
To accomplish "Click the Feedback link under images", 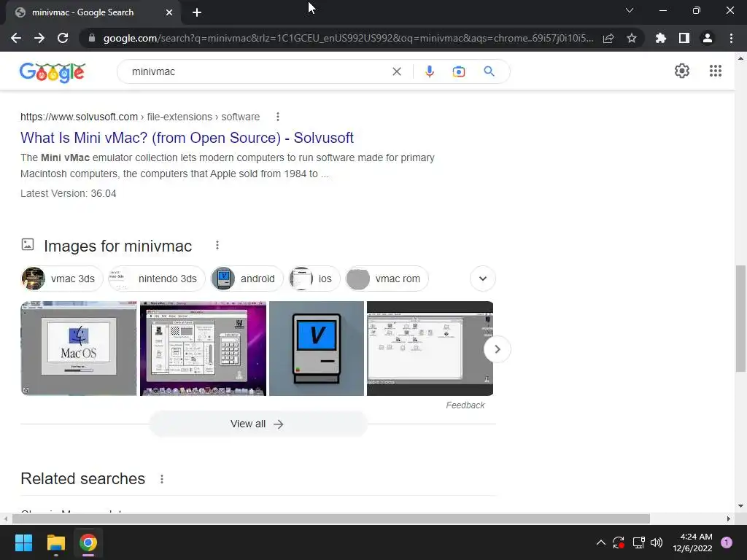I will click(x=465, y=405).
